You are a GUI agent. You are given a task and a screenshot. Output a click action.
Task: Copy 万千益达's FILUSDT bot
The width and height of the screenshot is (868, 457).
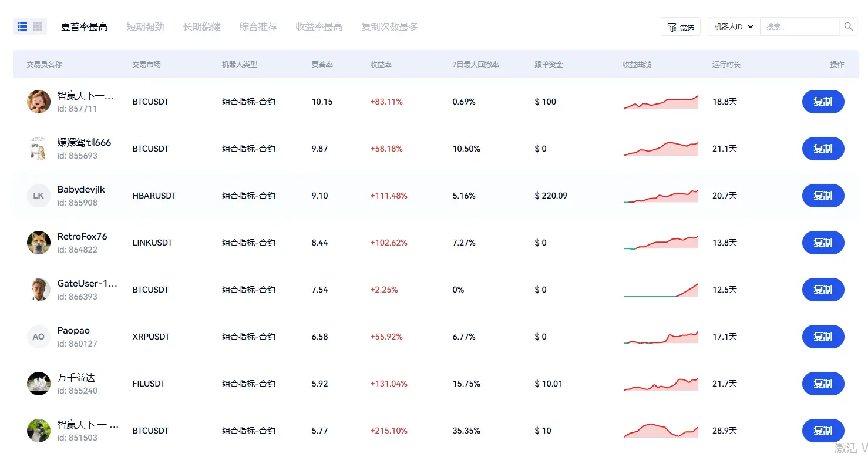[823, 384]
